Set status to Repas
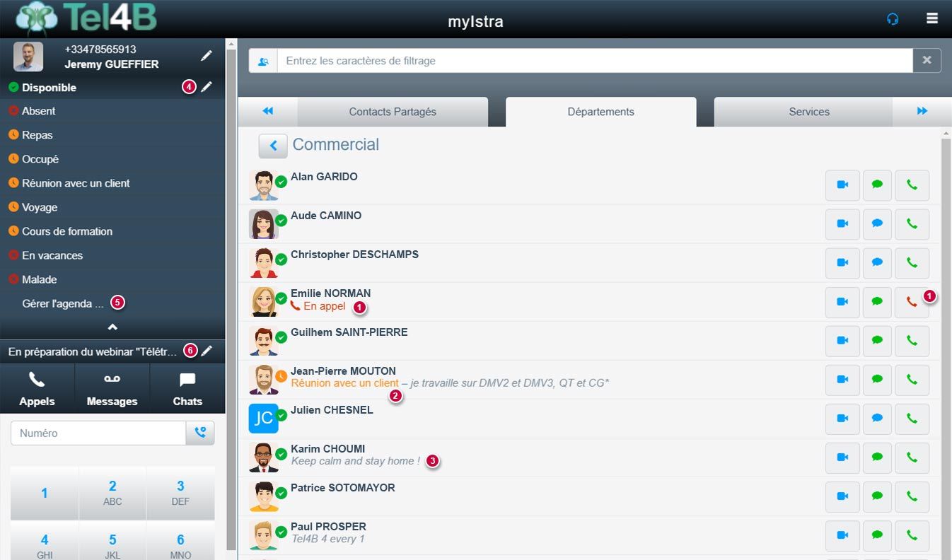This screenshot has width=952, height=560. (112, 135)
